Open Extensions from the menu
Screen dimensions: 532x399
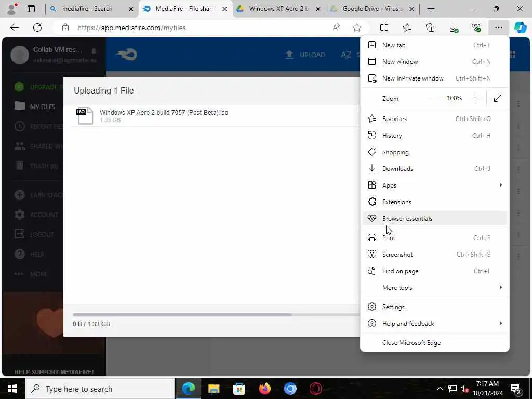tap(435, 202)
